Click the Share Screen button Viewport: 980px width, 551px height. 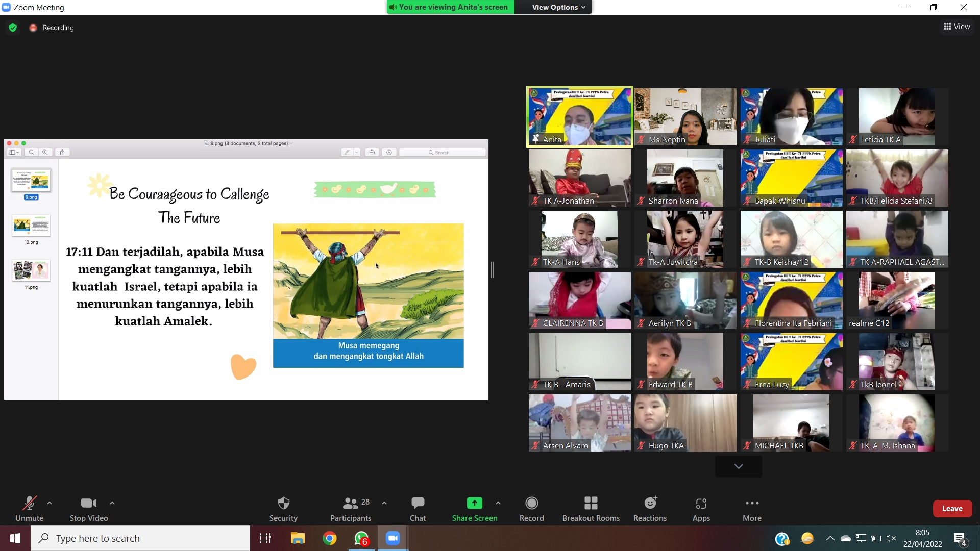pos(474,509)
